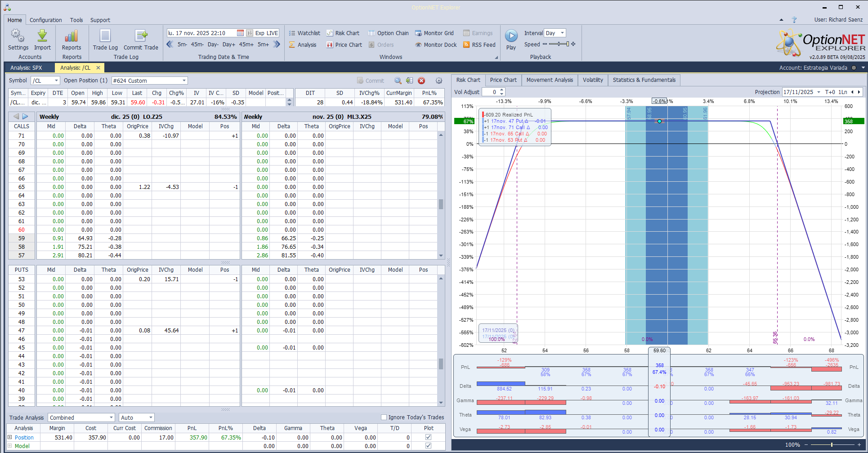
Task: Toggle Ignore Today's Trades checkbox
Action: click(x=384, y=417)
